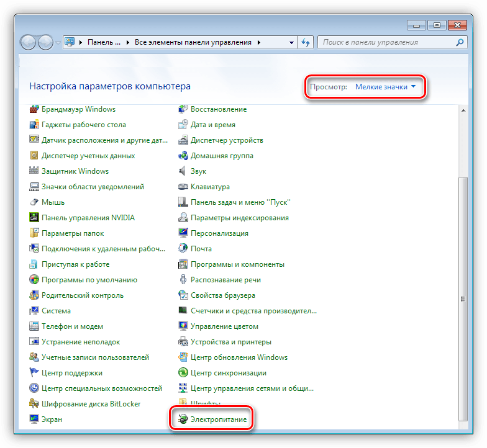This screenshot has height=448, width=487.
Task: Open Центр обновления Windows link
Action: pos(239,357)
